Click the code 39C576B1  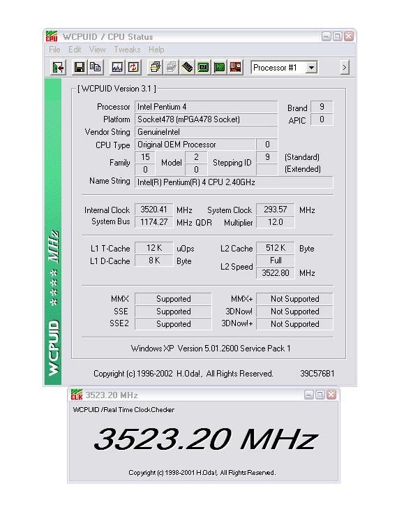317,374
